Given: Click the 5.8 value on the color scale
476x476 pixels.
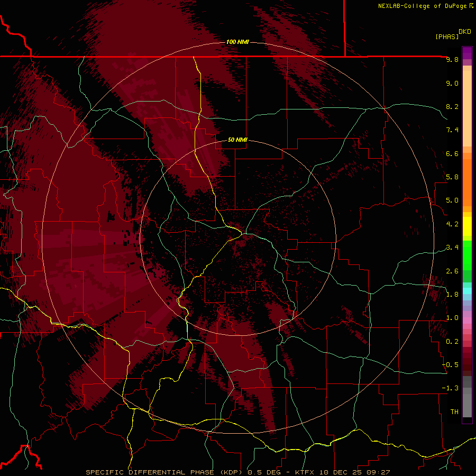Looking at the screenshot, I should 452,177.
